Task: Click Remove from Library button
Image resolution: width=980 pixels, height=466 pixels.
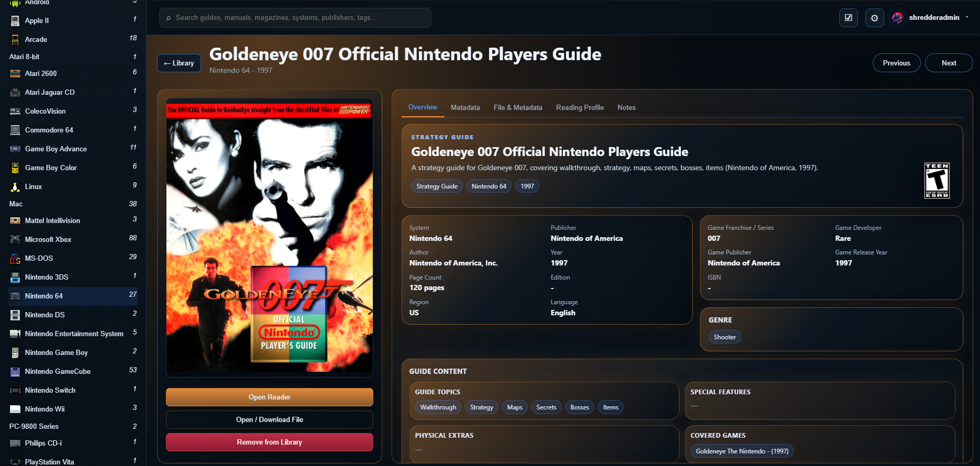Action: tap(270, 442)
